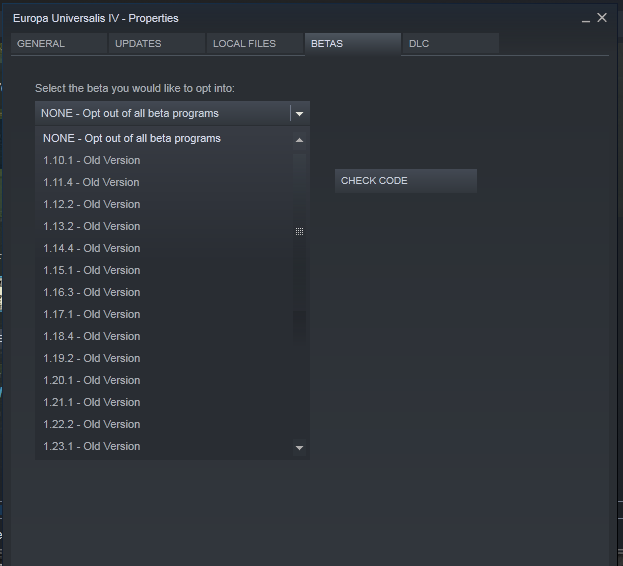
Task: Choose the 1.15.1 - Old Version option
Action: coord(91,270)
